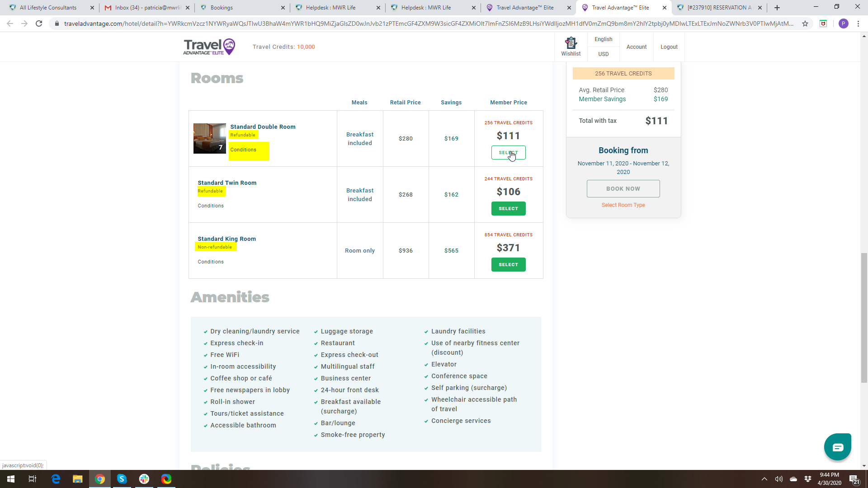Bookmark page with the star icon

pos(805,23)
